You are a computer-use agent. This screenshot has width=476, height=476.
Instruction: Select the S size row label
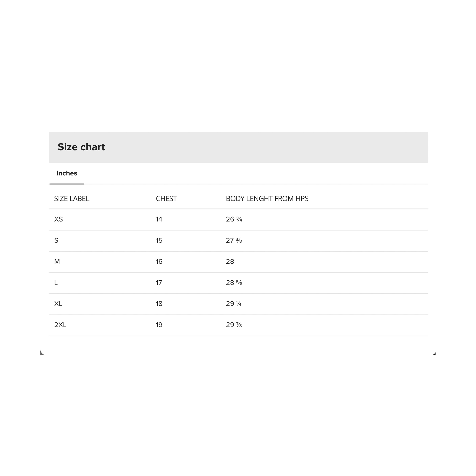pyautogui.click(x=56, y=240)
